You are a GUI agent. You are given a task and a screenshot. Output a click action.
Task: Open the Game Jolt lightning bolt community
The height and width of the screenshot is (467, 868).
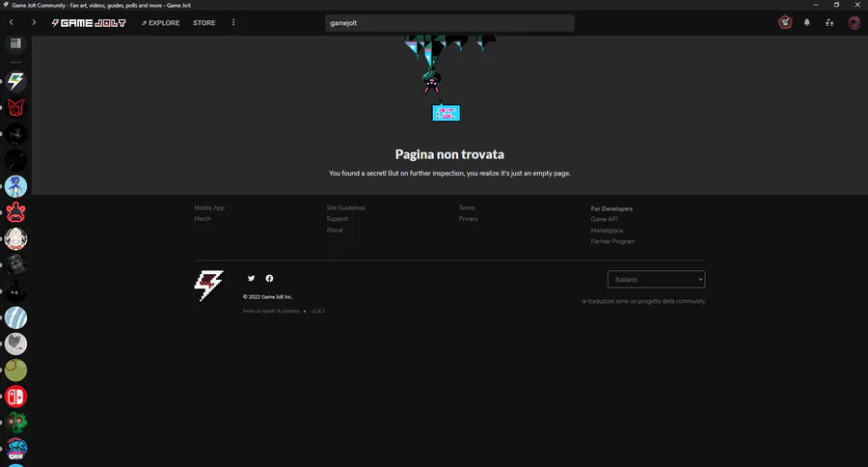tap(15, 81)
